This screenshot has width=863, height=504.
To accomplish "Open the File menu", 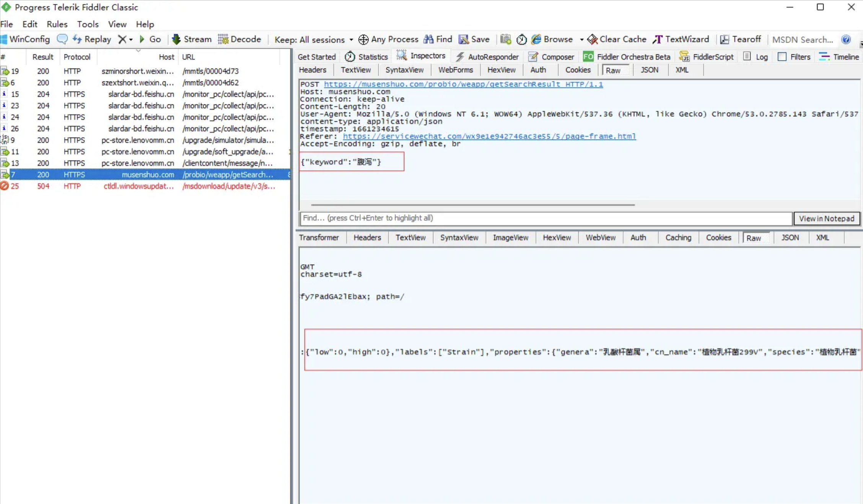I will point(7,24).
